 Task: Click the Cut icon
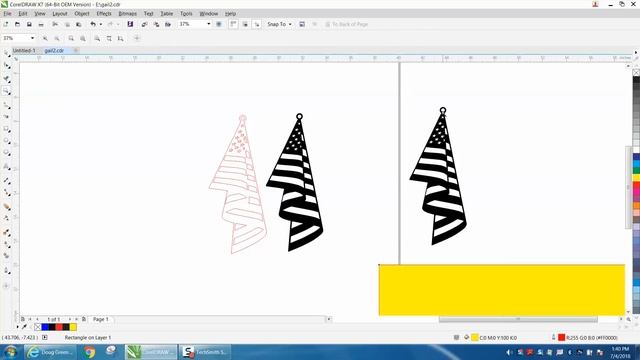coord(55,24)
